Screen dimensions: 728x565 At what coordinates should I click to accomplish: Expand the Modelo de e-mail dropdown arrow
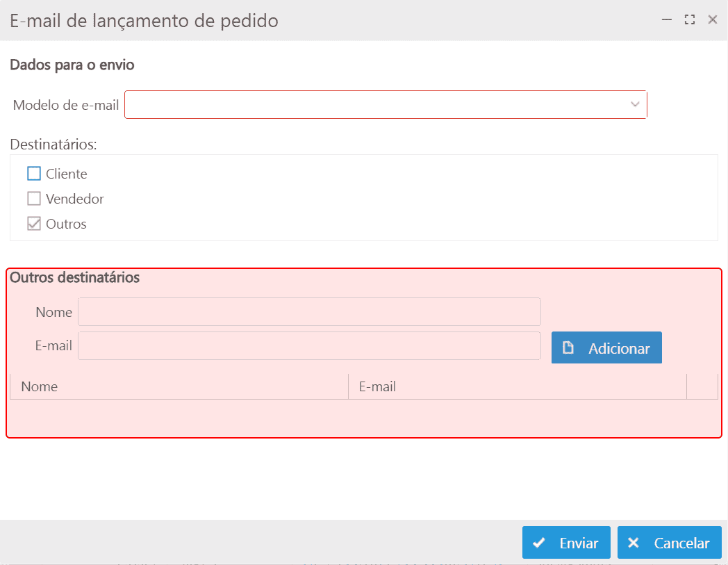634,105
